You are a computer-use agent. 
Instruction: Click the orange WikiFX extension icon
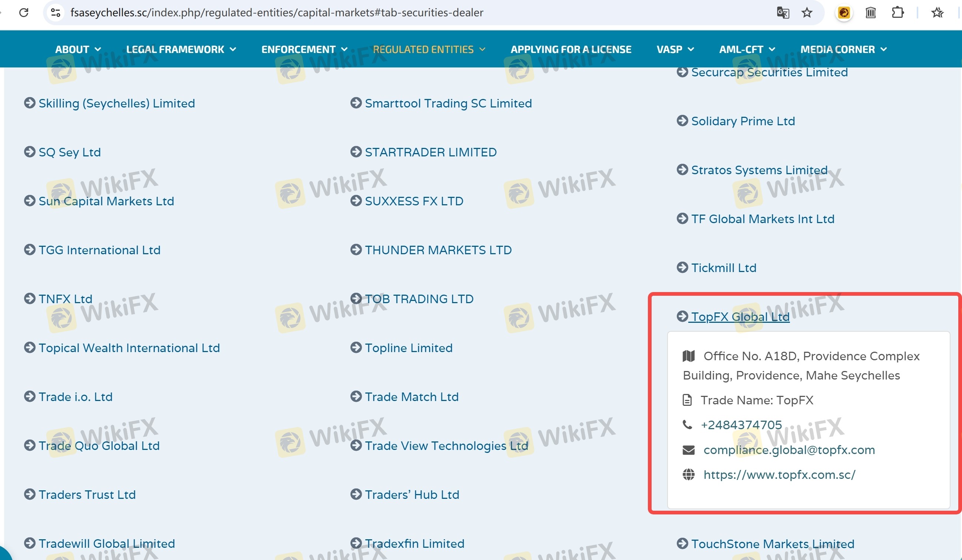click(x=844, y=13)
